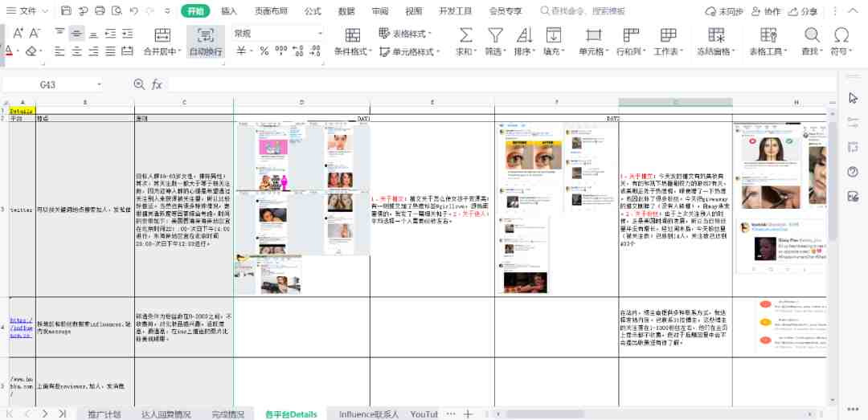The height and width of the screenshot is (420, 868).
Task: Open the Insert (插入) ribbon tab
Action: click(x=229, y=11)
